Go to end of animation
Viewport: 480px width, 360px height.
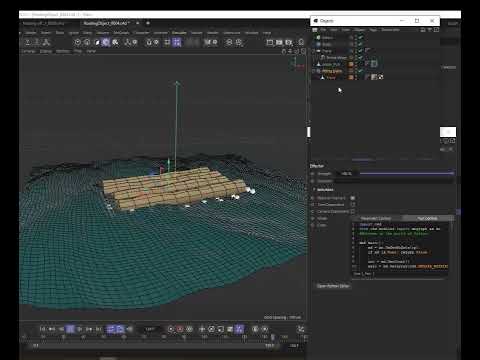[x=99, y=329]
